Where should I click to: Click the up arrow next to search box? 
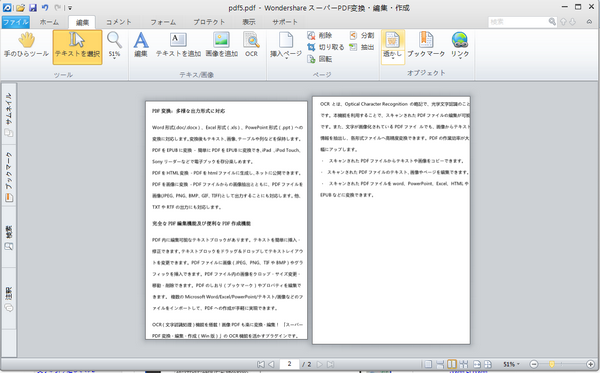[x=563, y=22]
